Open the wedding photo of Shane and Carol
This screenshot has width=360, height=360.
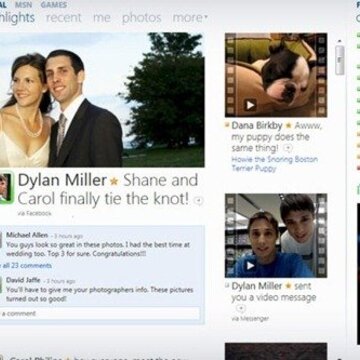click(x=102, y=100)
